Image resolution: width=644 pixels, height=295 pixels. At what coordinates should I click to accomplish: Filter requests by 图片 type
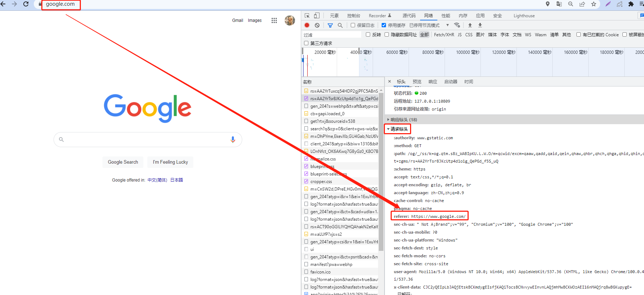pyautogui.click(x=480, y=34)
